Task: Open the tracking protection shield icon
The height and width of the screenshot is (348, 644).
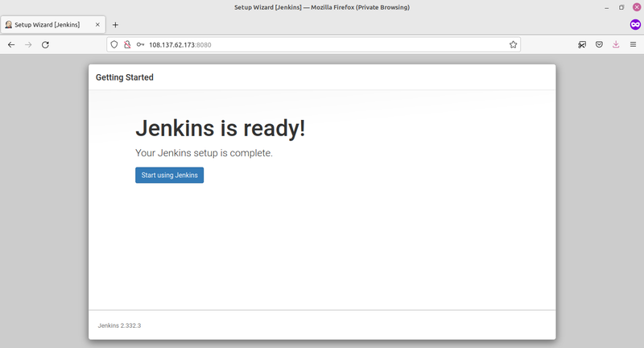Action: tap(114, 45)
